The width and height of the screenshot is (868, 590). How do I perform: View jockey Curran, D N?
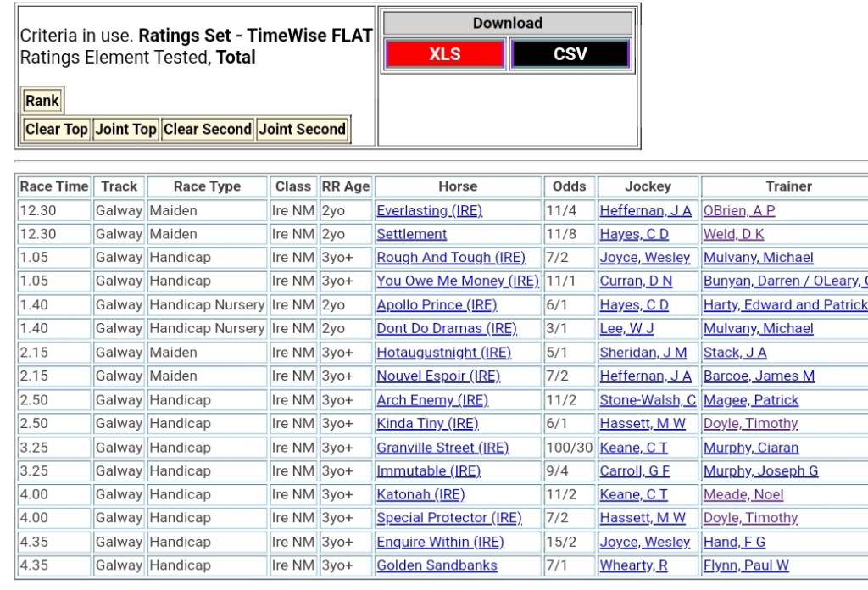636,281
